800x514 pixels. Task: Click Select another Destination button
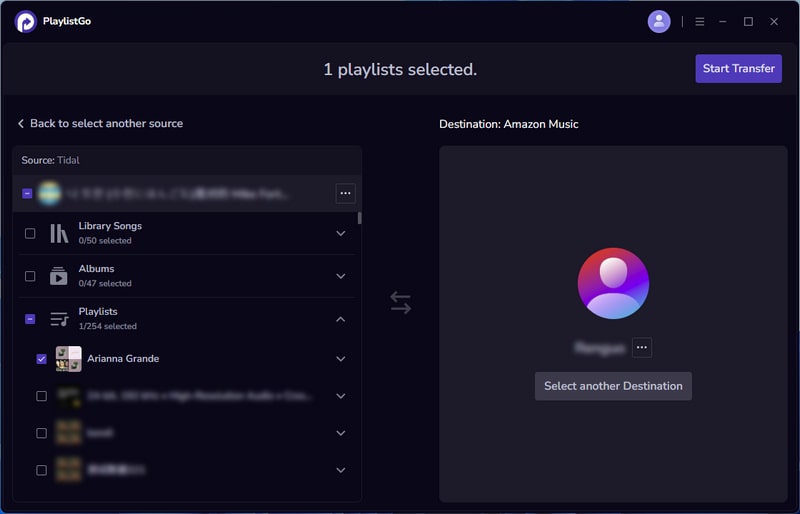click(x=613, y=386)
